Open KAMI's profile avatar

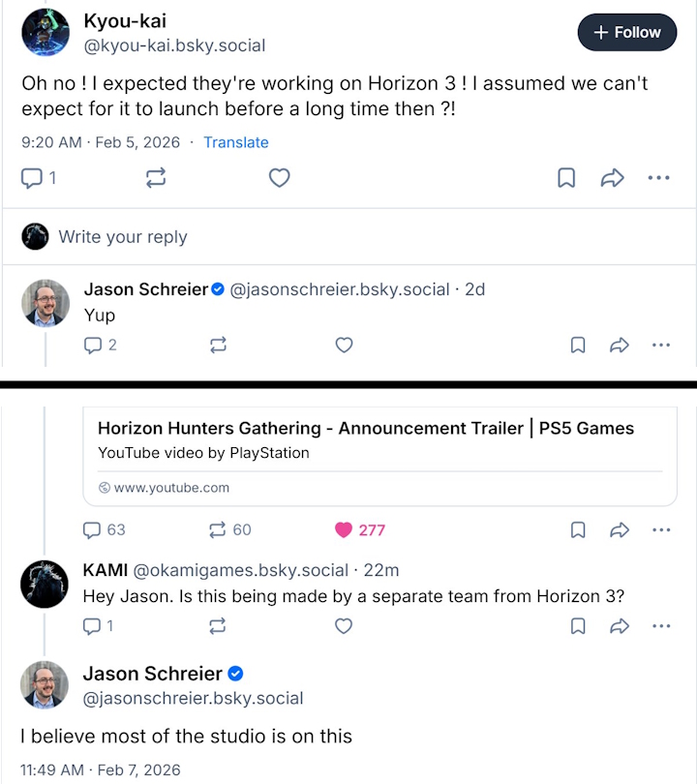tap(44, 584)
